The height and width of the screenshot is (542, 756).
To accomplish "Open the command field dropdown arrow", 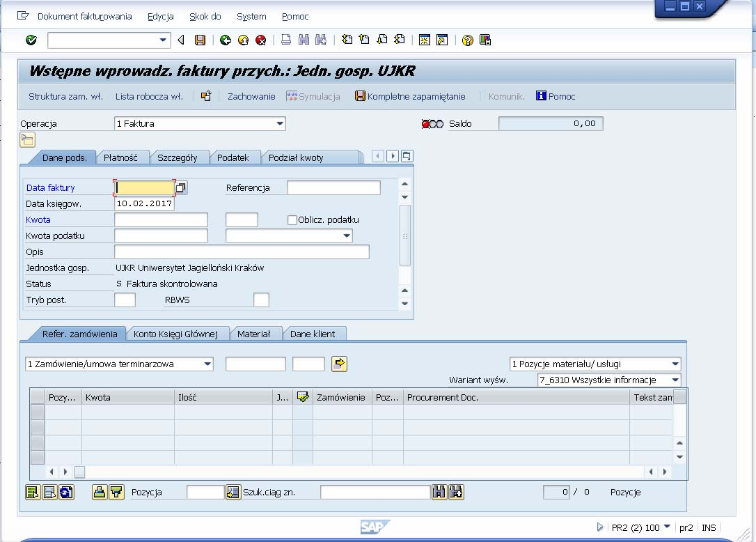I will point(163,40).
